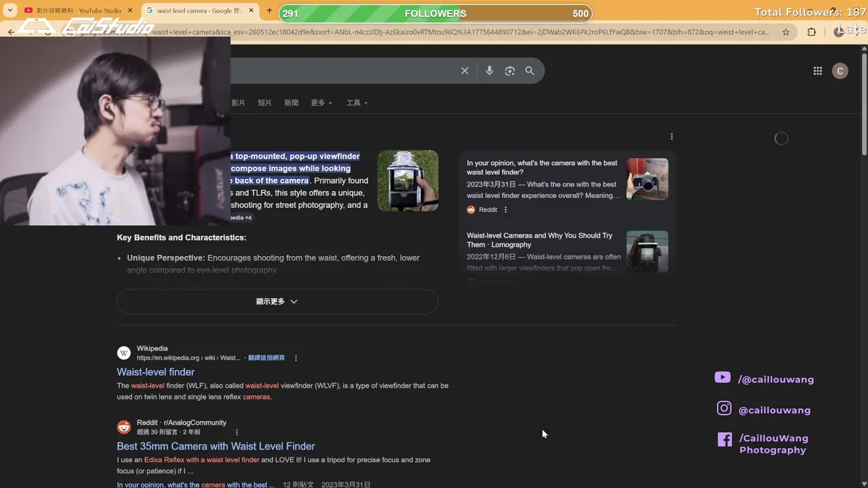The width and height of the screenshot is (868, 488).
Task: Click the magnifier search button
Action: (x=530, y=70)
